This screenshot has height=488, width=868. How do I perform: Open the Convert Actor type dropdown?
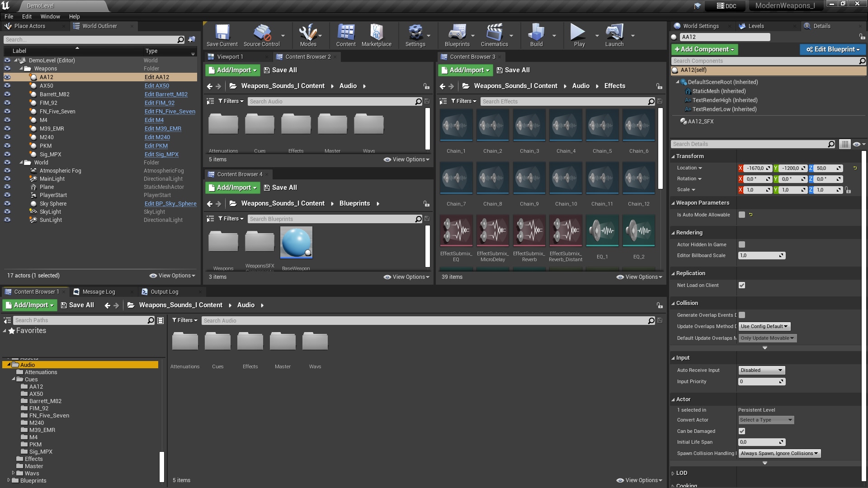click(766, 420)
